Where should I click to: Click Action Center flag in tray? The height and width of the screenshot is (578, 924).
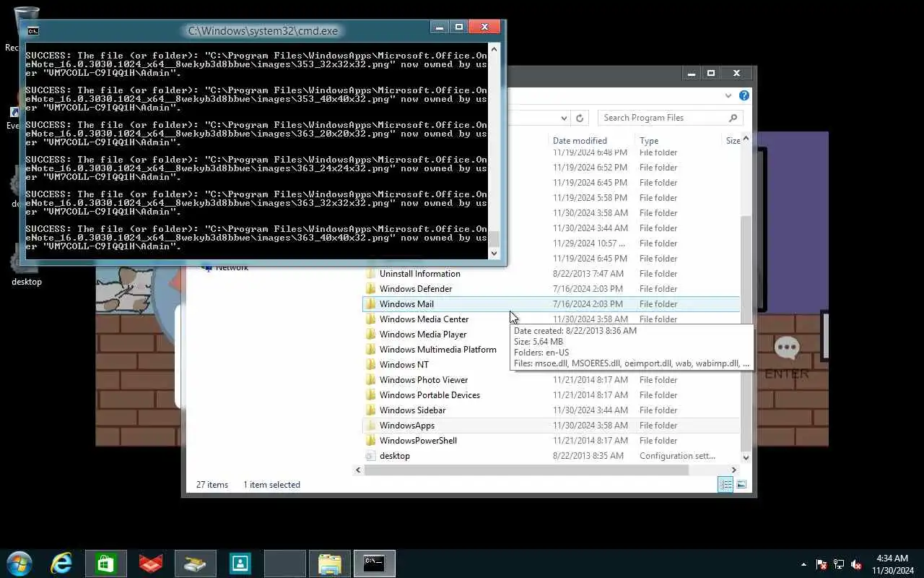click(x=821, y=564)
